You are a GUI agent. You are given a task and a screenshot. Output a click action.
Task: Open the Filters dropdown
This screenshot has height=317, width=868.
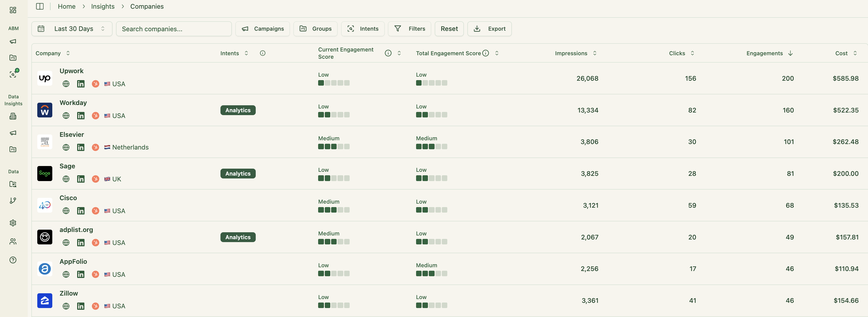click(x=409, y=29)
